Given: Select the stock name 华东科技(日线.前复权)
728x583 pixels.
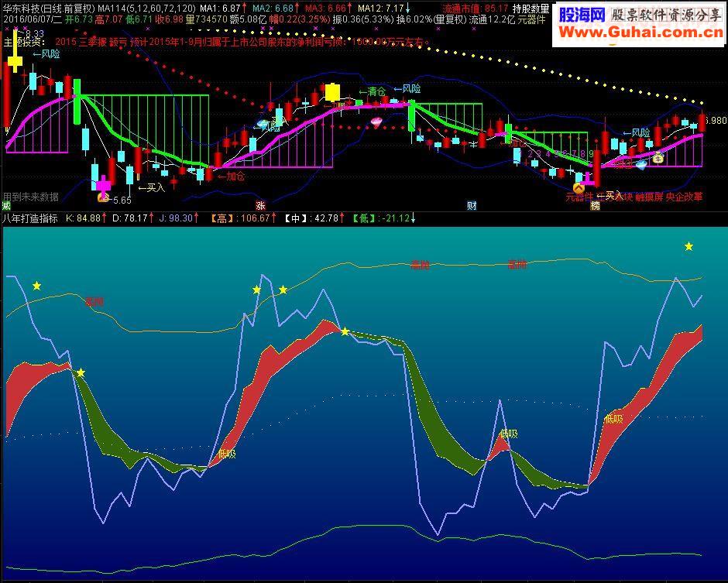Looking at the screenshot, I should point(49,9).
